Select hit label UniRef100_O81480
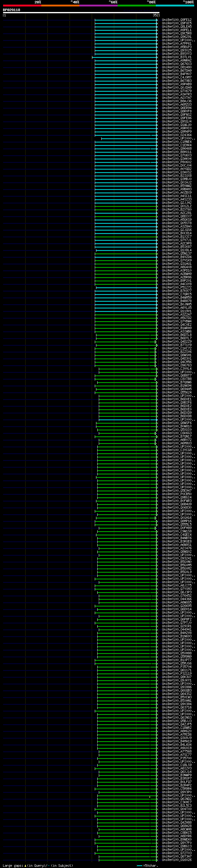This screenshot has width=197, height=868. tap(177, 67)
